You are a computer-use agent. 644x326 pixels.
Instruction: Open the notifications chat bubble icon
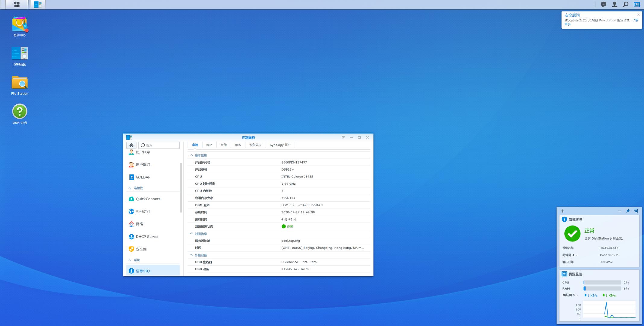click(603, 5)
